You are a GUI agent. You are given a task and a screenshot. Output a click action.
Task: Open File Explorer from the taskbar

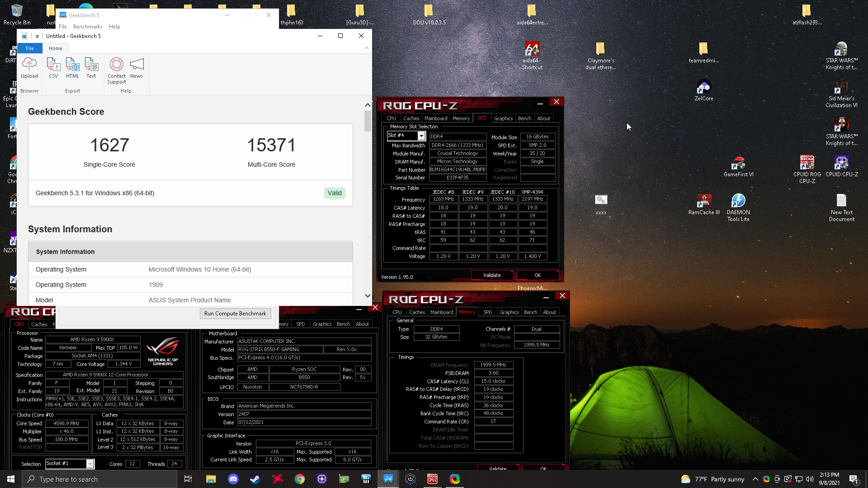tap(211, 479)
